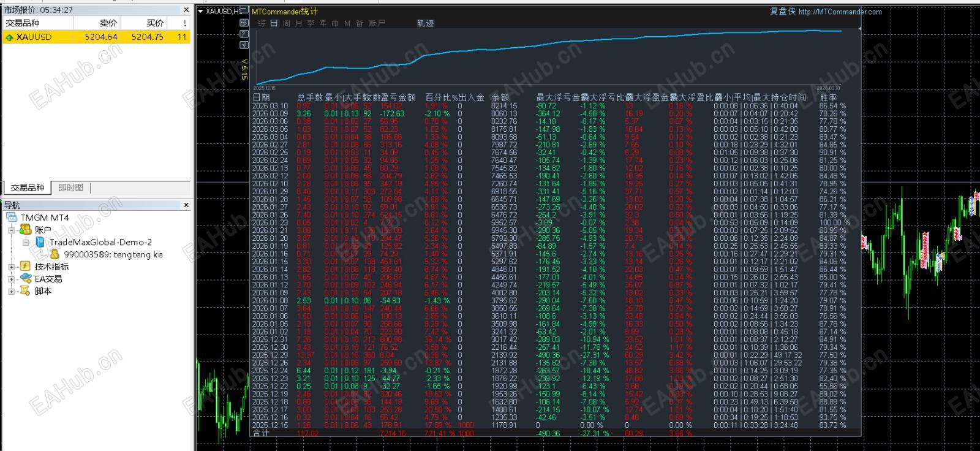
Task: Click the 2025.12.31 date row
Action: 270,339
